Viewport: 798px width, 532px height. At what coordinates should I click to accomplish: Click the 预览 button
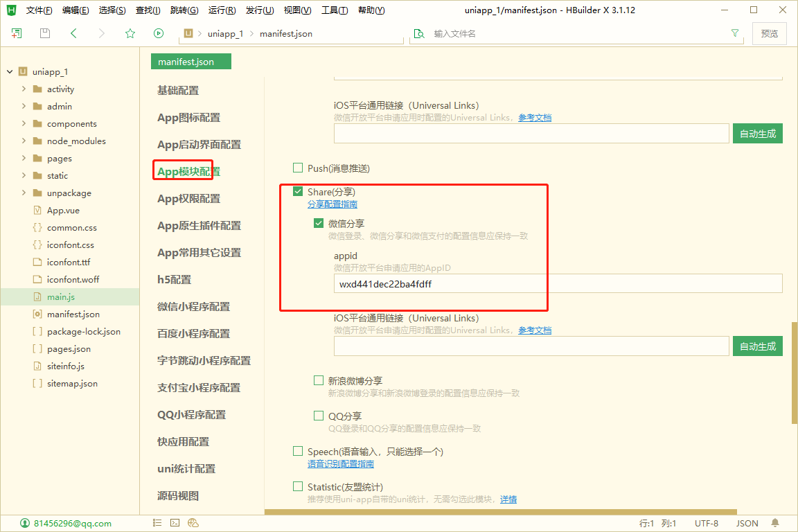coord(769,33)
